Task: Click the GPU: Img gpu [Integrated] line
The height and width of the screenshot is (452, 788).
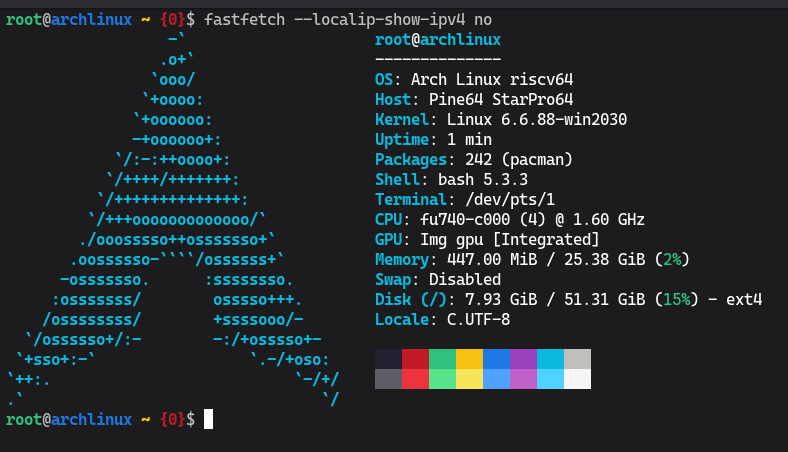Action: [487, 240]
